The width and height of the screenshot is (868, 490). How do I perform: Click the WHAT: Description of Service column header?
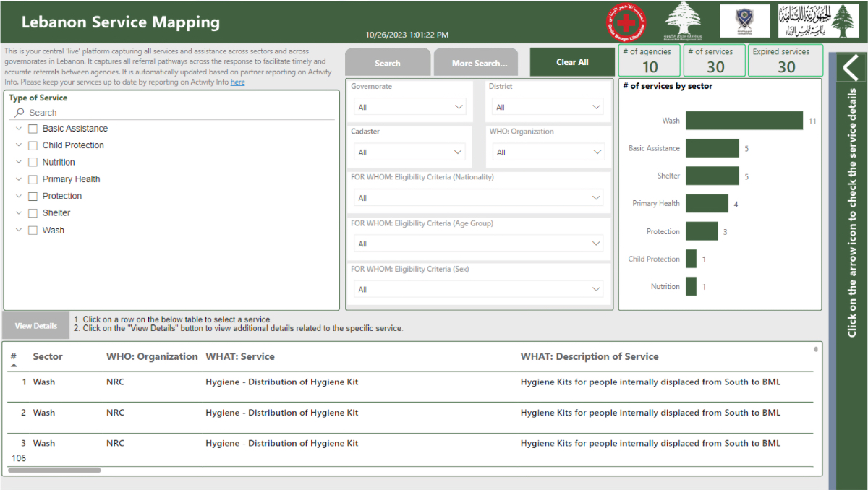590,356
